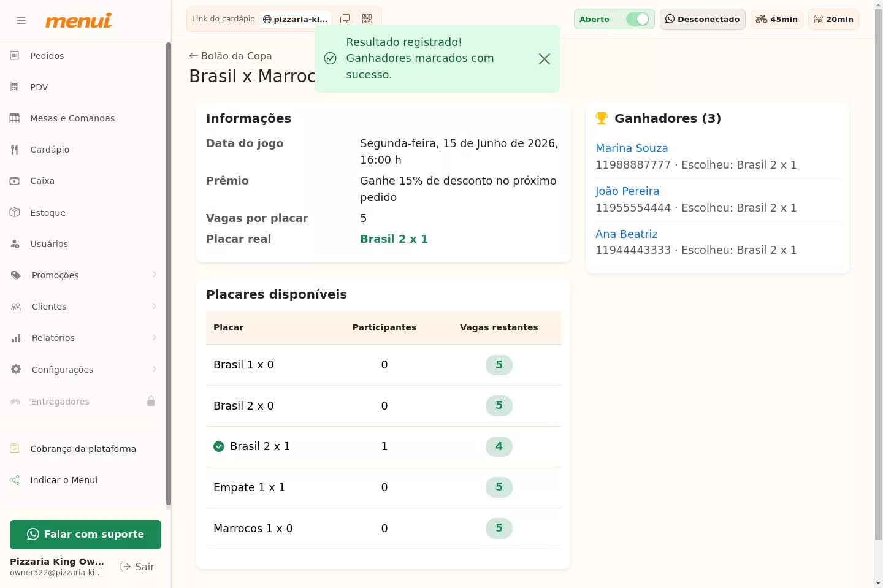
Task: Click the 20min pickup time button
Action: [834, 19]
